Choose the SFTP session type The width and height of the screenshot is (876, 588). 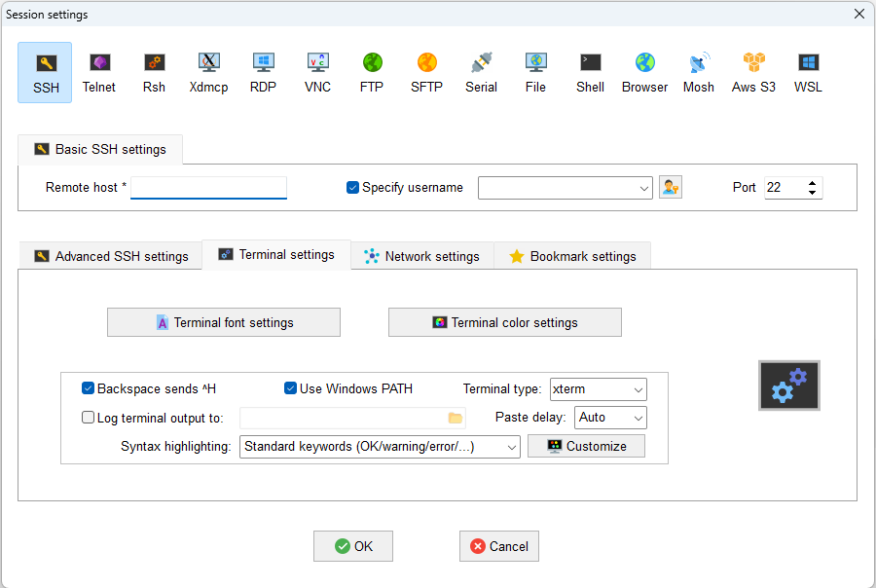point(427,73)
